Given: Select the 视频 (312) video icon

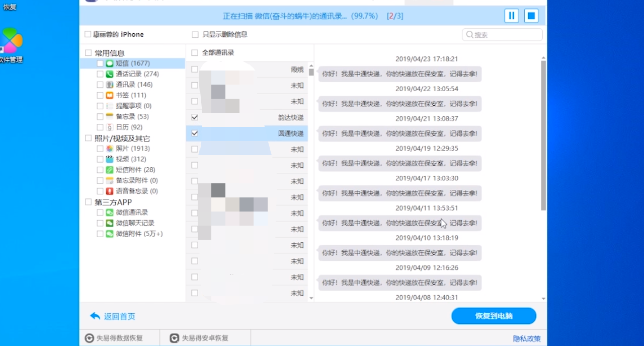Looking at the screenshot, I should click(110, 159).
